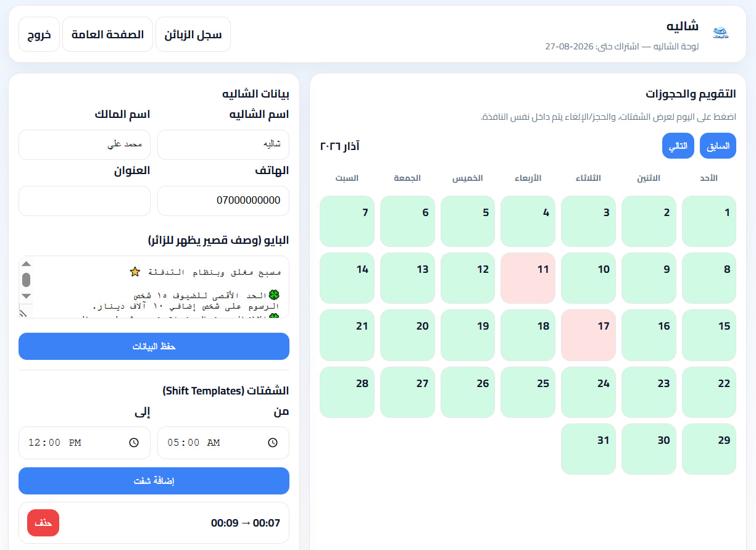Save chalet data with حفظ البيانات
This screenshot has width=756, height=550.
[x=154, y=346]
